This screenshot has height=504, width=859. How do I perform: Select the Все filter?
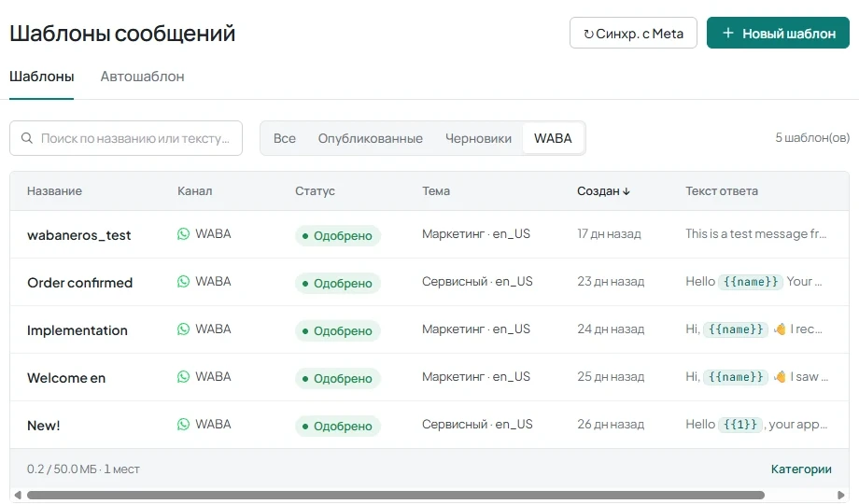pyautogui.click(x=285, y=138)
